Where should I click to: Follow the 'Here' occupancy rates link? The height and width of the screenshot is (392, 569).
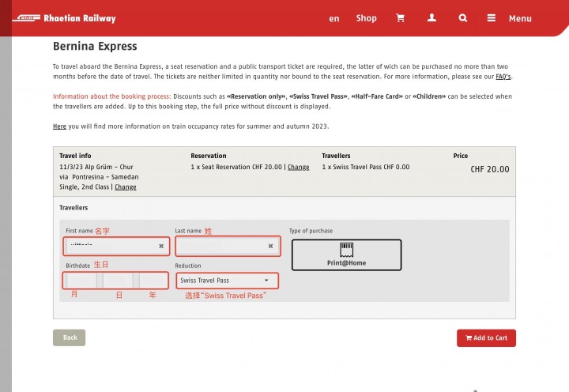coord(59,126)
